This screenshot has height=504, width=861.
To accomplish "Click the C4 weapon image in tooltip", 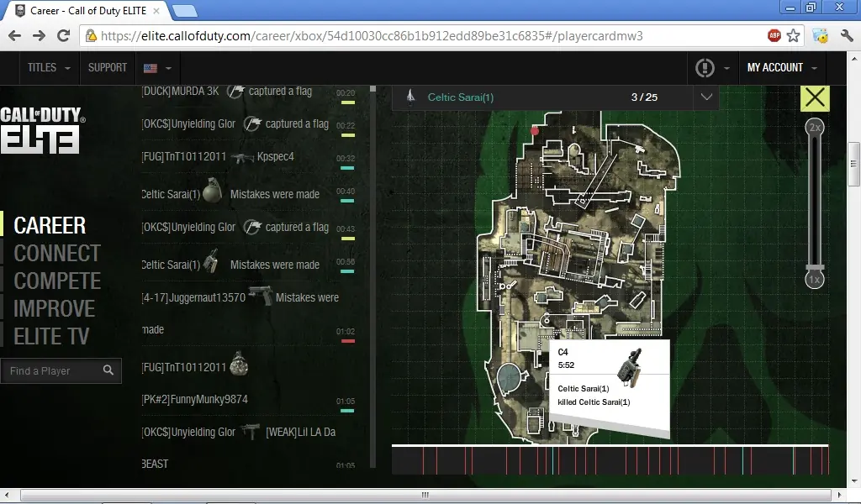I will pos(629,368).
